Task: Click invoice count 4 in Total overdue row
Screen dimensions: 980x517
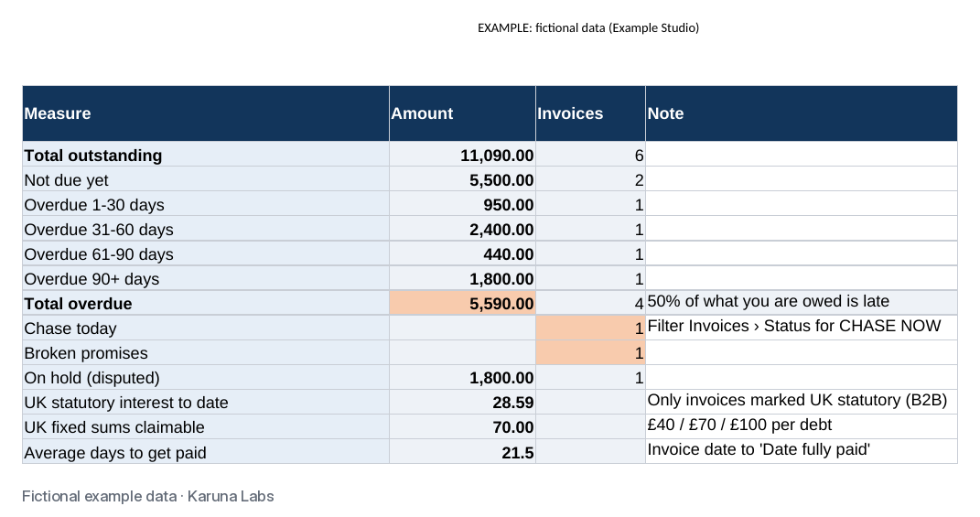Action: pyautogui.click(x=590, y=303)
